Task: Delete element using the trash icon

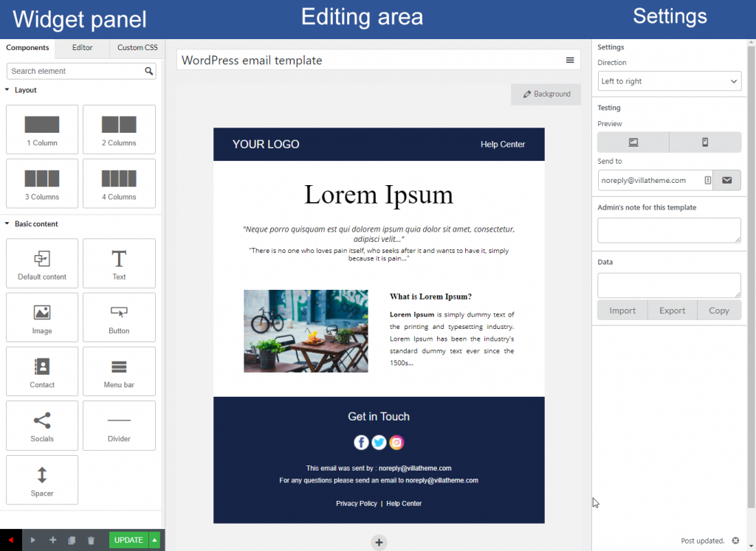Action: (x=91, y=540)
